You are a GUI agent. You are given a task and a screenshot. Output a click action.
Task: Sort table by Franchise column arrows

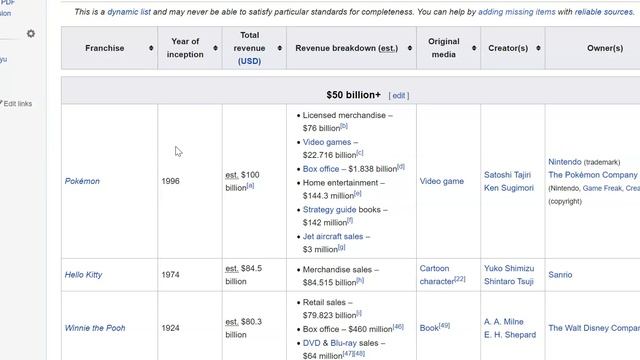click(151, 48)
